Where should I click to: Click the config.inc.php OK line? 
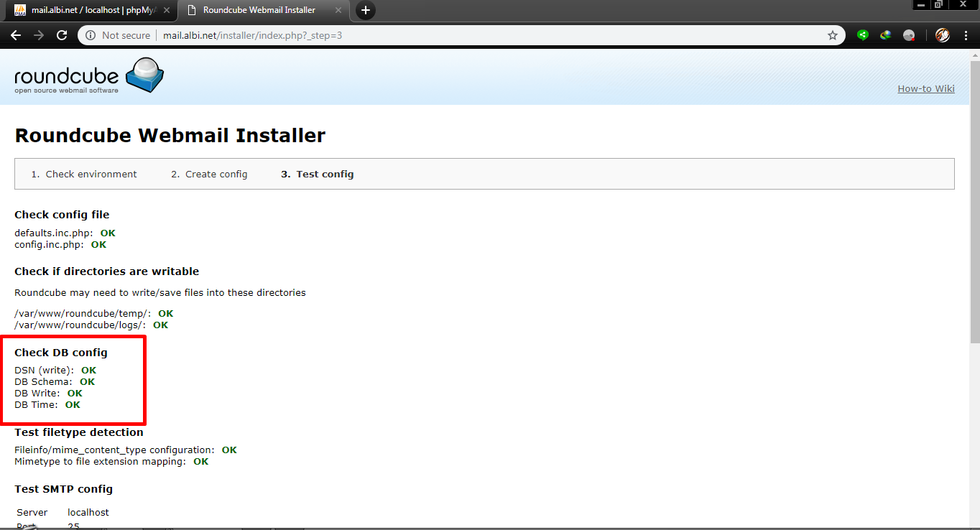(60, 244)
